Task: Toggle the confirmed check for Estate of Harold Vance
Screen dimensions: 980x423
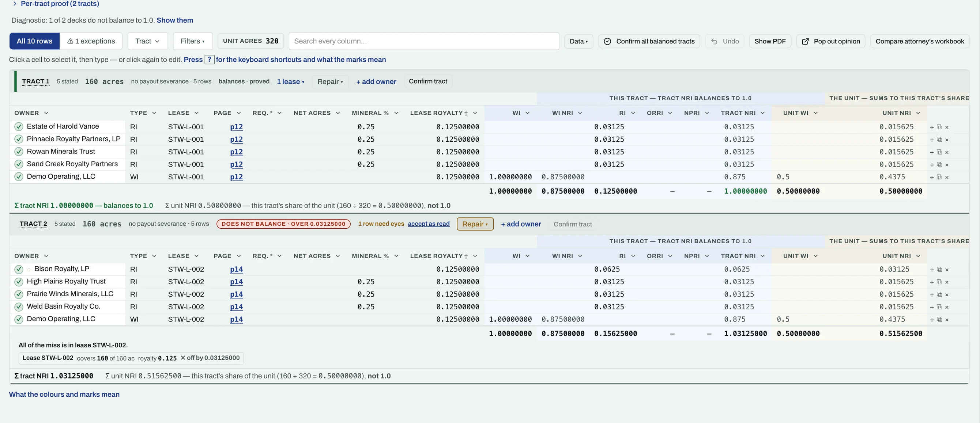Action: tap(19, 126)
